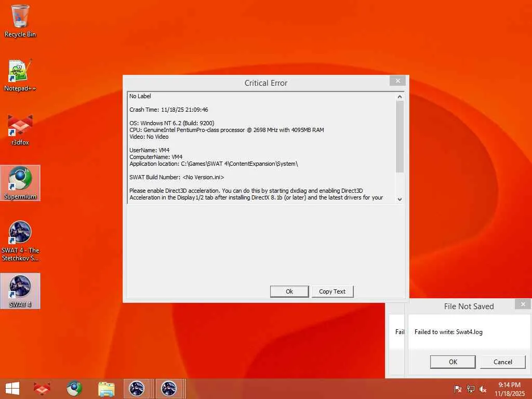Open the Recycle Bin desktop icon
The width and height of the screenshot is (532, 399).
click(20, 21)
